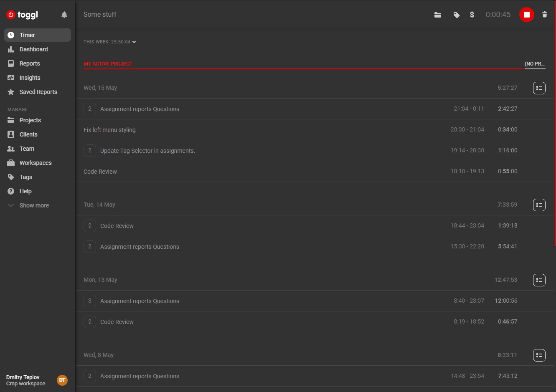Click the toggl logo
This screenshot has height=392, width=556.
22,14
